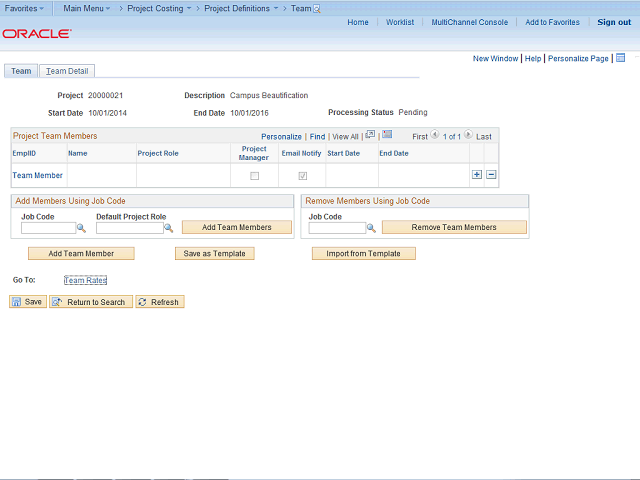Click Return to Search button
The image size is (640, 480).
pos(91,302)
